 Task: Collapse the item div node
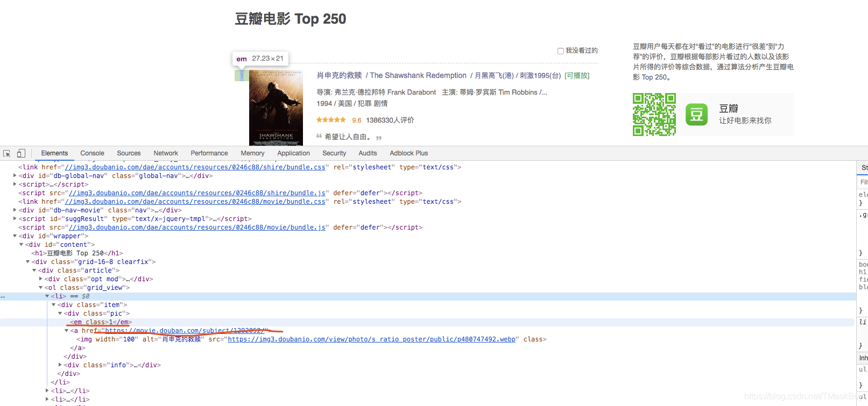pos(54,304)
